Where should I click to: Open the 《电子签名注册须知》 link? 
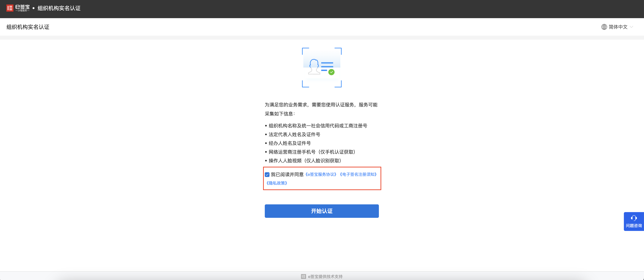coord(358,174)
